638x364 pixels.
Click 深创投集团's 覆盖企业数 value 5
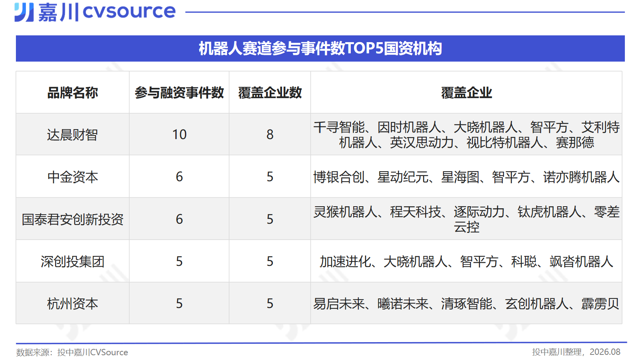coord(270,261)
